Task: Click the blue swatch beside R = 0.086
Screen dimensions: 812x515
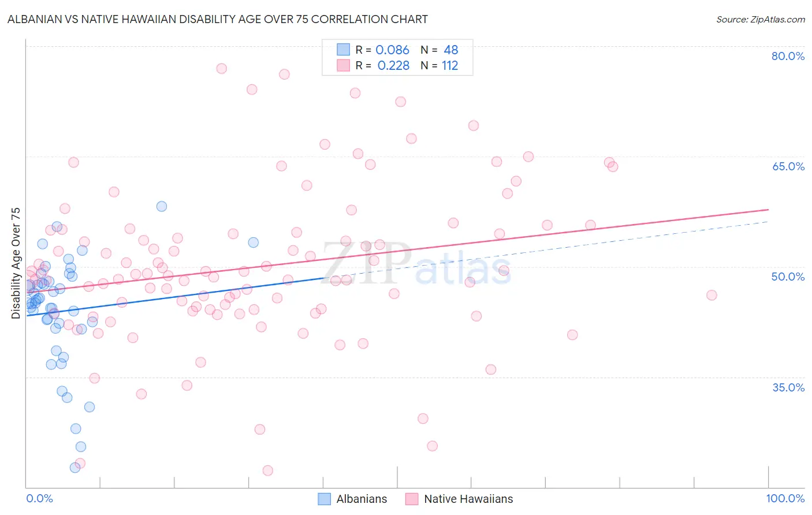Action: [x=344, y=50]
